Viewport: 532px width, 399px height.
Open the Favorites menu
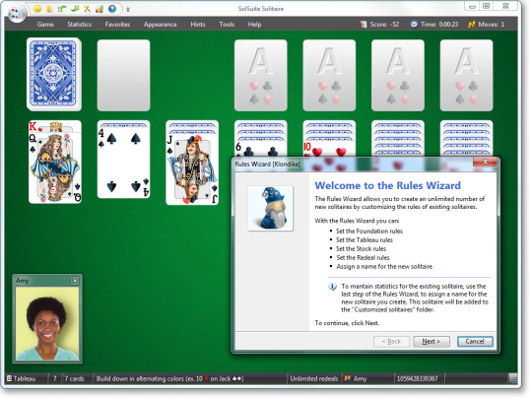point(117,25)
